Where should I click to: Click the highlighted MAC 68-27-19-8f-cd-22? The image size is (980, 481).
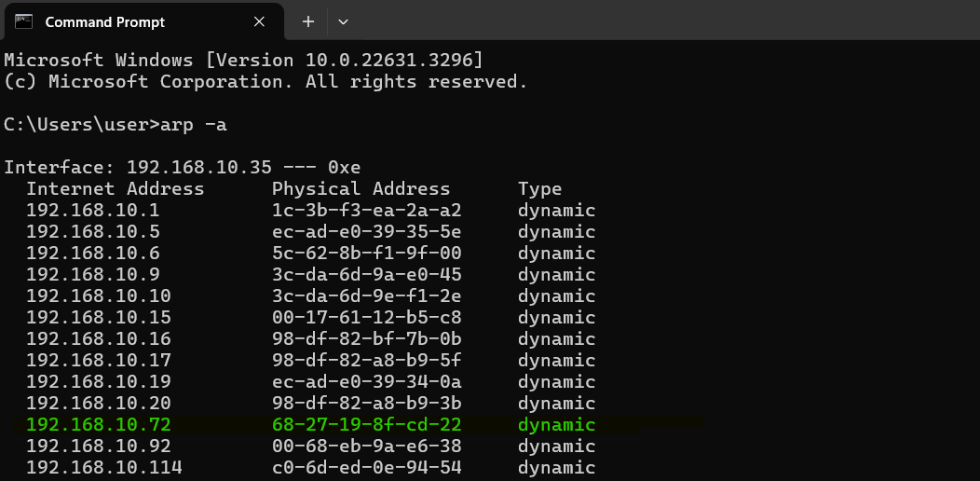coord(366,425)
